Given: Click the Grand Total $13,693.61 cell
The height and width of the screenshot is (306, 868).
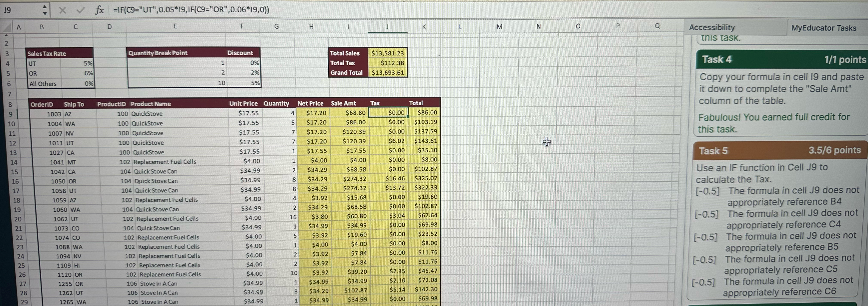Looking at the screenshot, I should [387, 73].
